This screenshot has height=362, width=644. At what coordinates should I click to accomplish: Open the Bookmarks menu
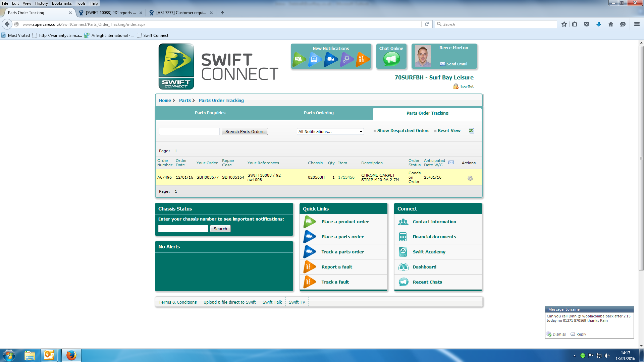[x=62, y=3]
